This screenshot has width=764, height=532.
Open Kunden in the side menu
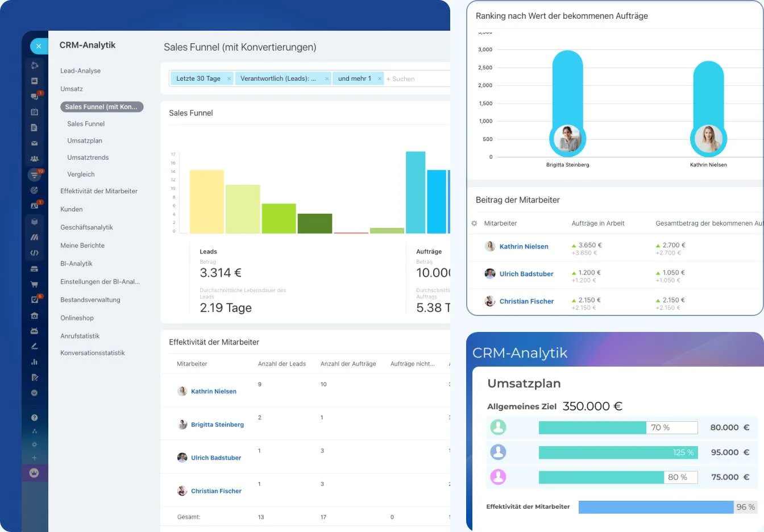72,209
